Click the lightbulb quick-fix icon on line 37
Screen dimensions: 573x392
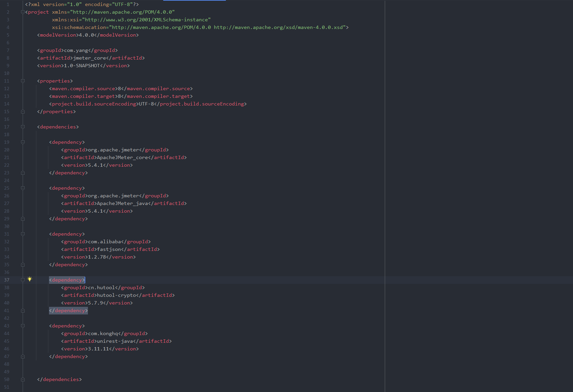click(x=30, y=279)
